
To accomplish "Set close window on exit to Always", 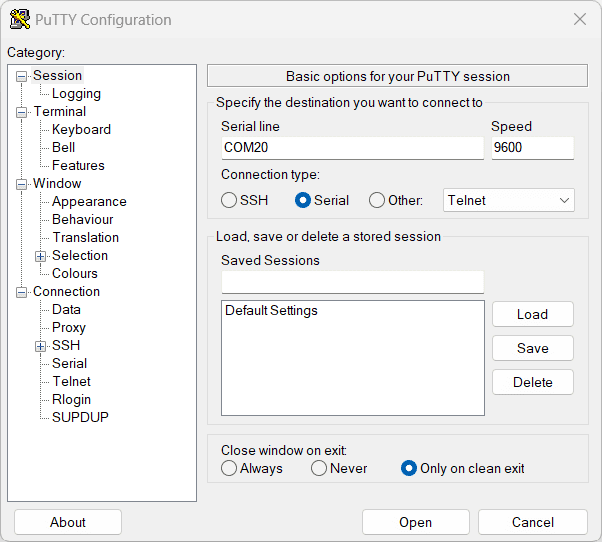I will (x=229, y=468).
